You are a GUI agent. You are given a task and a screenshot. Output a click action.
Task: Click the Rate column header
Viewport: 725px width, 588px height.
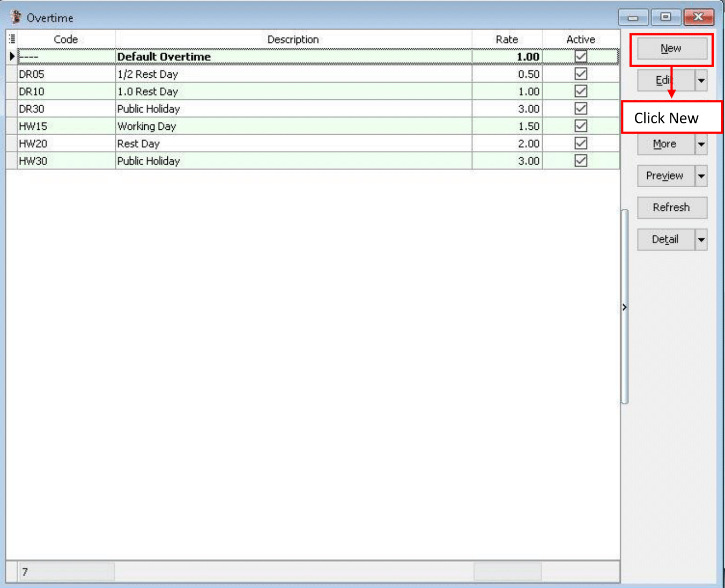[x=507, y=39]
